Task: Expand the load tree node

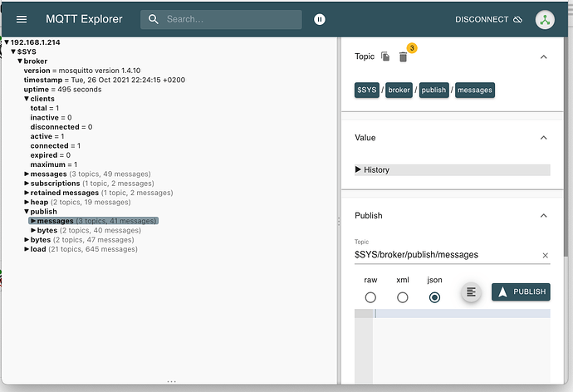Action: (x=27, y=249)
